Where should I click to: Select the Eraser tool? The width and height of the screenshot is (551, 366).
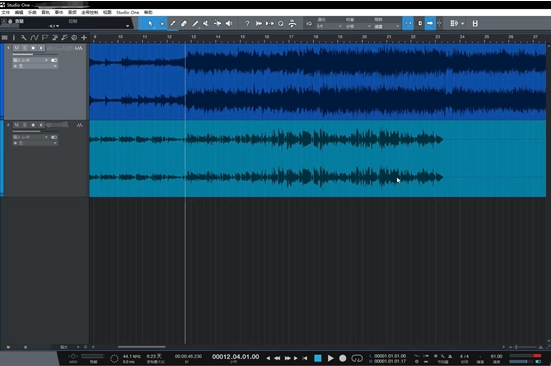[184, 24]
